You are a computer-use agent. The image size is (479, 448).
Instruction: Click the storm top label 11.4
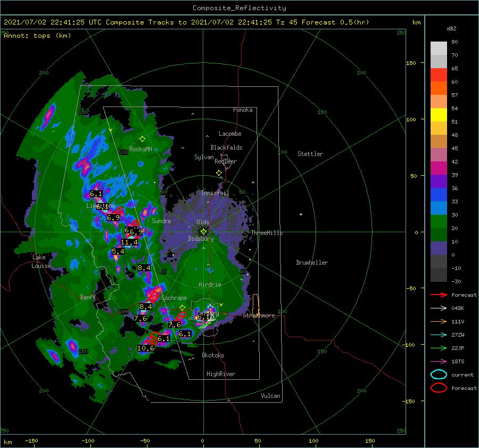[x=129, y=242]
